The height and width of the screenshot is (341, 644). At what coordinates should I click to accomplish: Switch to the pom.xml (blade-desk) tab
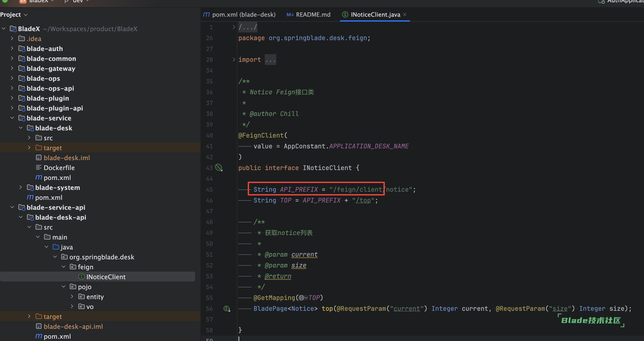(239, 14)
